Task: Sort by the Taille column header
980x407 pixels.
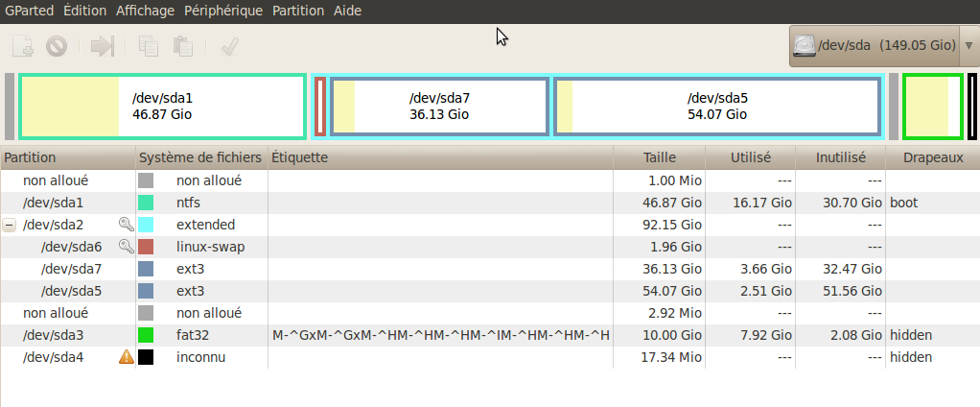Action: (660, 157)
